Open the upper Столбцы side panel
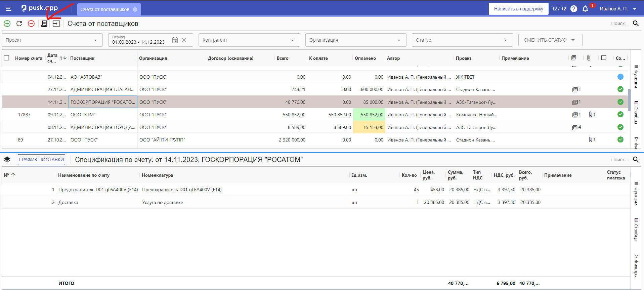The image size is (644, 290). pyautogui.click(x=636, y=112)
